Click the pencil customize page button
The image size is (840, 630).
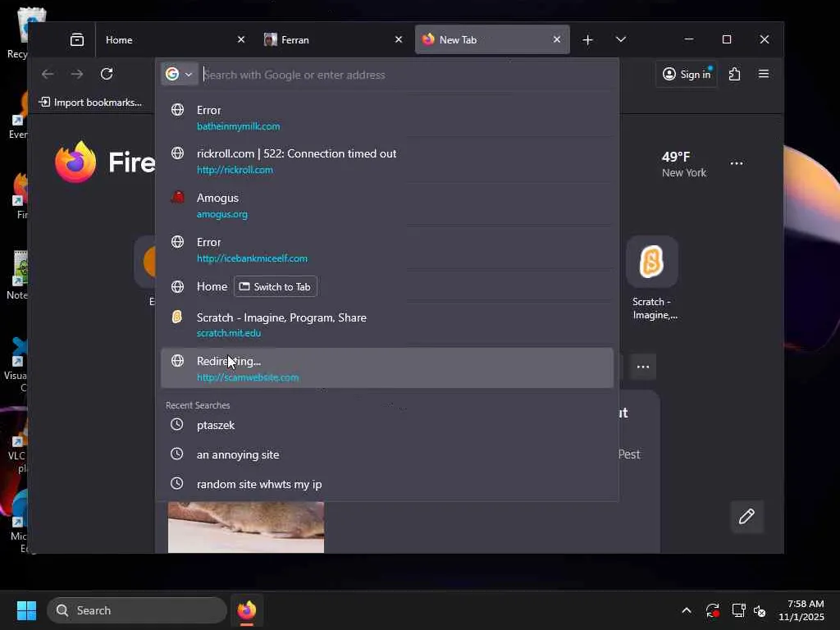click(746, 517)
